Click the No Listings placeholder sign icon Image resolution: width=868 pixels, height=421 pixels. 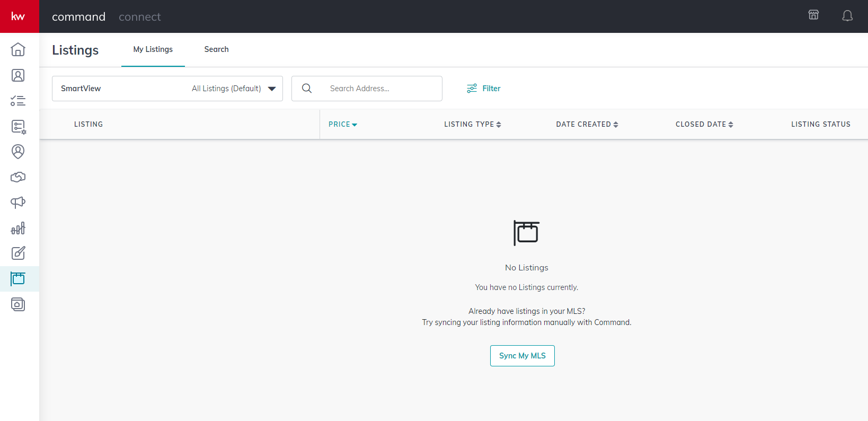click(x=526, y=233)
